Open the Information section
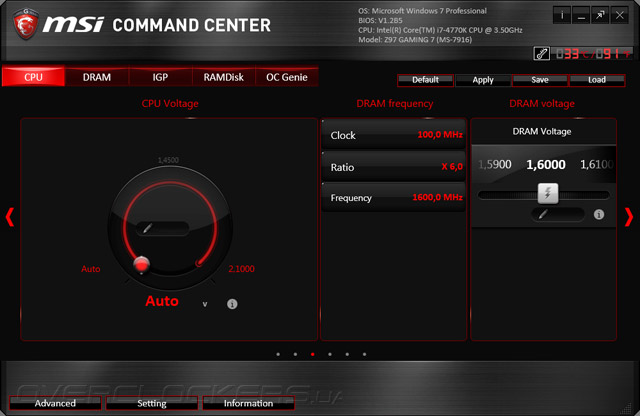The image size is (640, 416). click(248, 403)
